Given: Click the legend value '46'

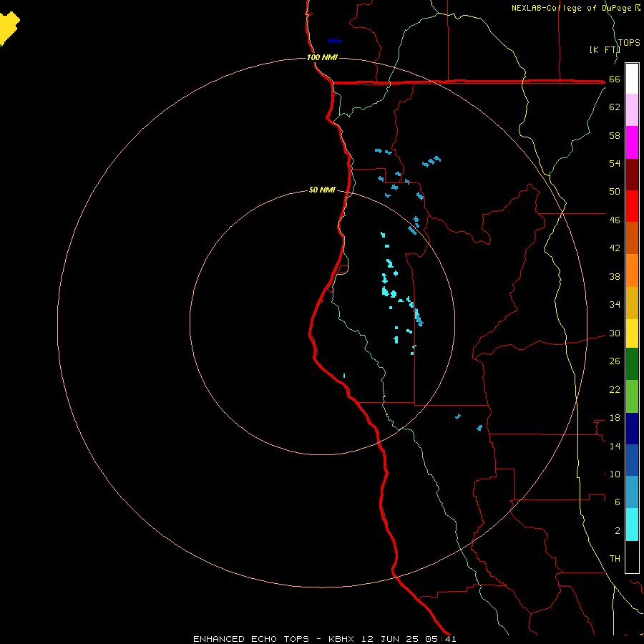Looking at the screenshot, I should 615,220.
